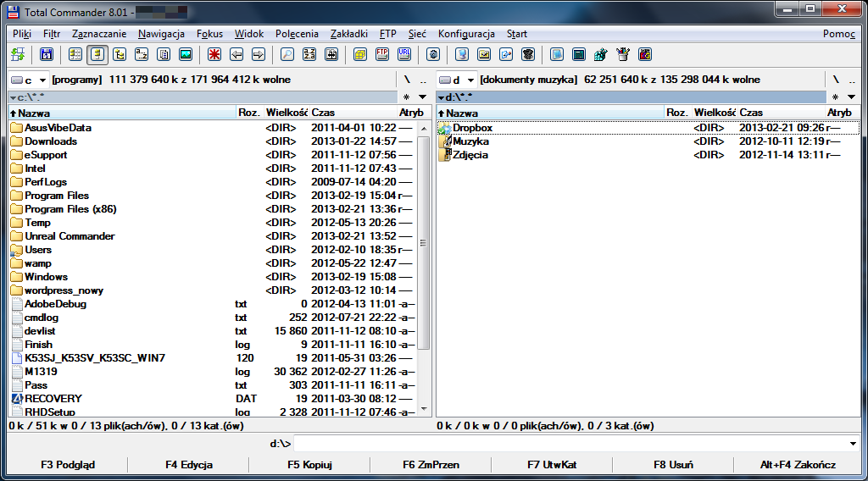The width and height of the screenshot is (868, 481).
Task: Click left panel vertical scrollbar thumb
Action: coord(424,243)
